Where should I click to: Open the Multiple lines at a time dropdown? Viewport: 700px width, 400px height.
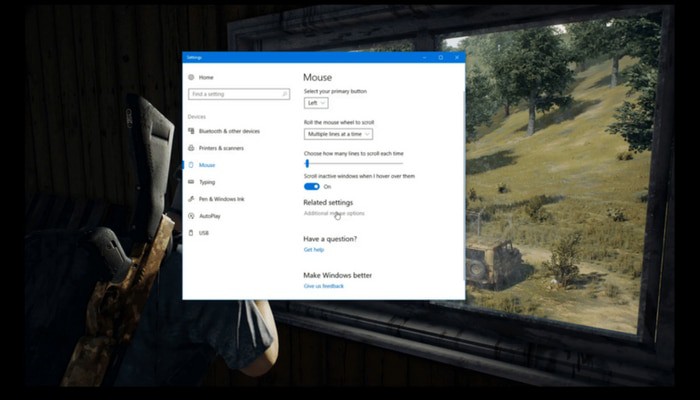pyautogui.click(x=338, y=134)
